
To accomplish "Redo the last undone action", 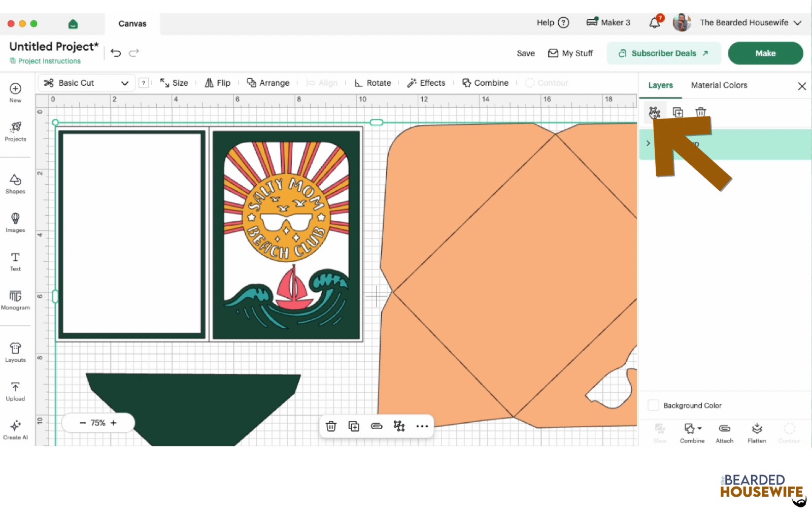I will click(134, 53).
